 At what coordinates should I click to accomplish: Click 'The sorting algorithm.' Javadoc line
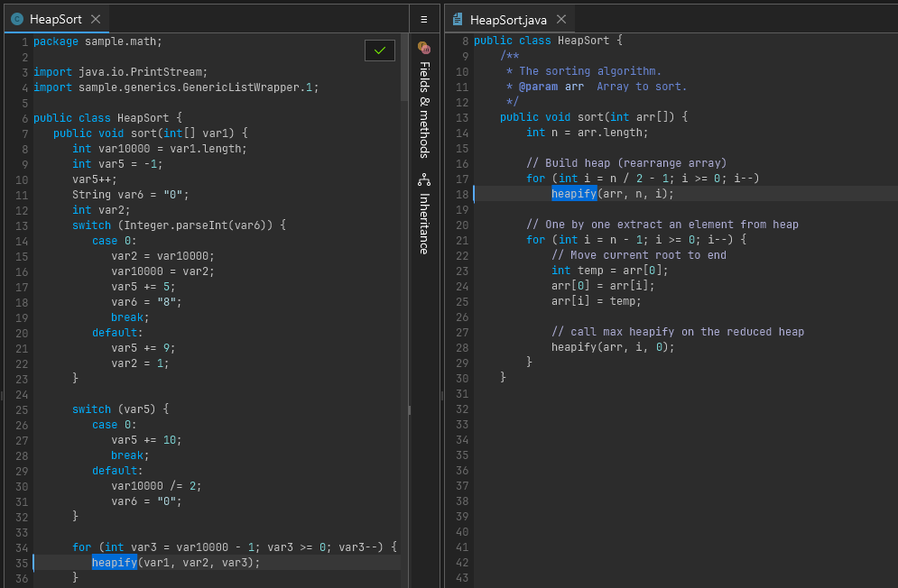pos(584,71)
